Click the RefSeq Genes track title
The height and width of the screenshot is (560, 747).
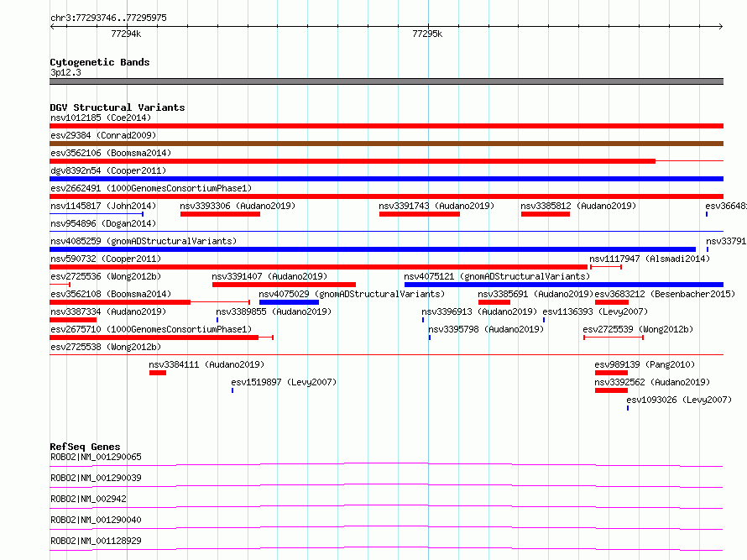pos(85,447)
